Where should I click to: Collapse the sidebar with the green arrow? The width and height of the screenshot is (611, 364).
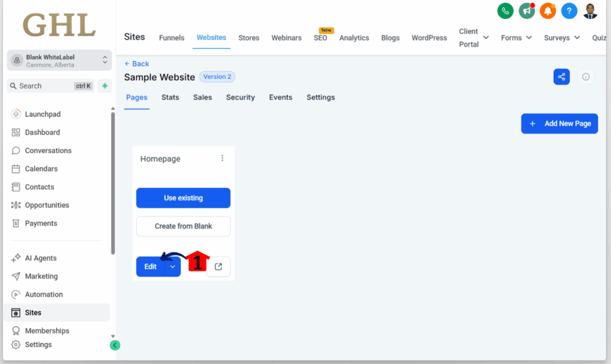[x=115, y=346]
